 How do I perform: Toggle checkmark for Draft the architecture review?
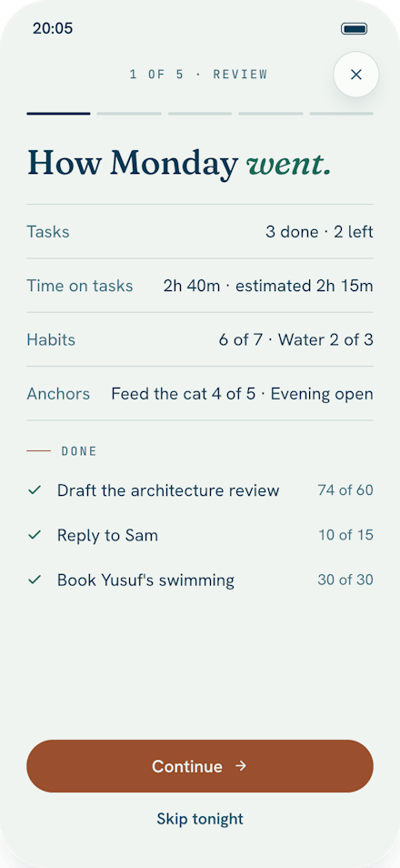(35, 490)
